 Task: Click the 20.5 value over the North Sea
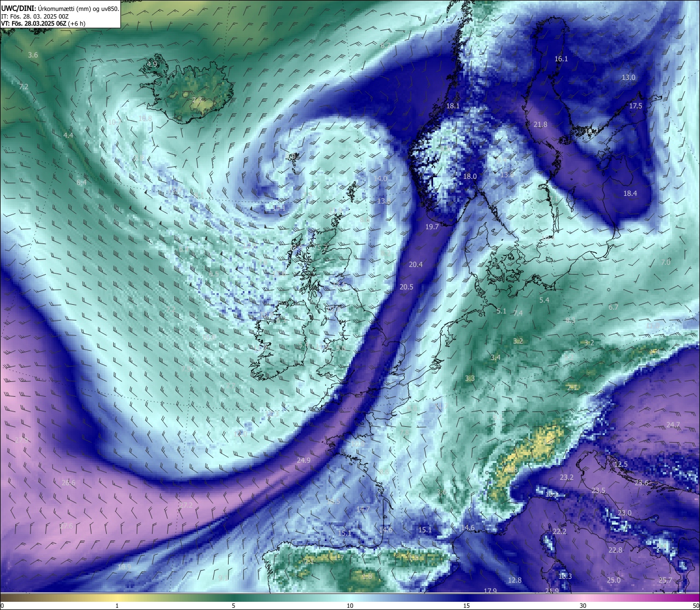(406, 287)
